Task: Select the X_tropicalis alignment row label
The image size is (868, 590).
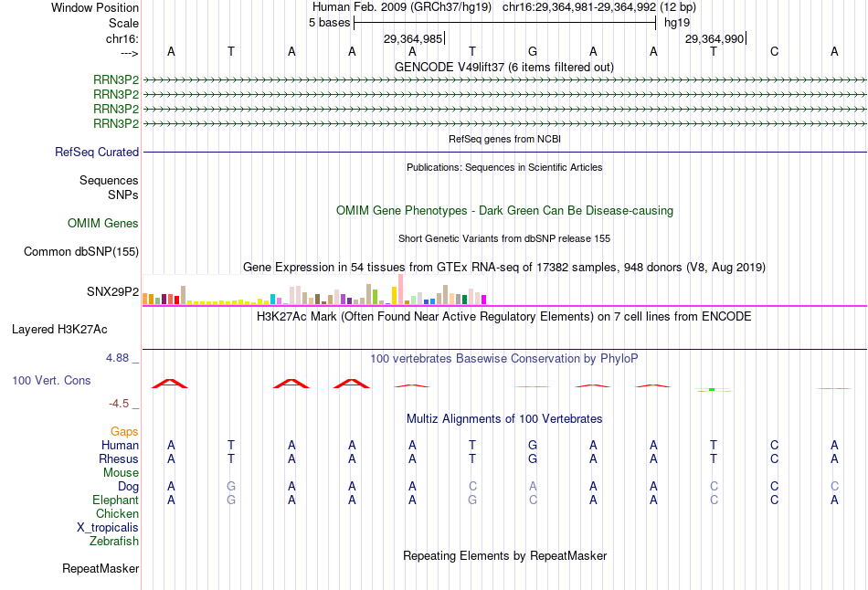Action: 108,528
